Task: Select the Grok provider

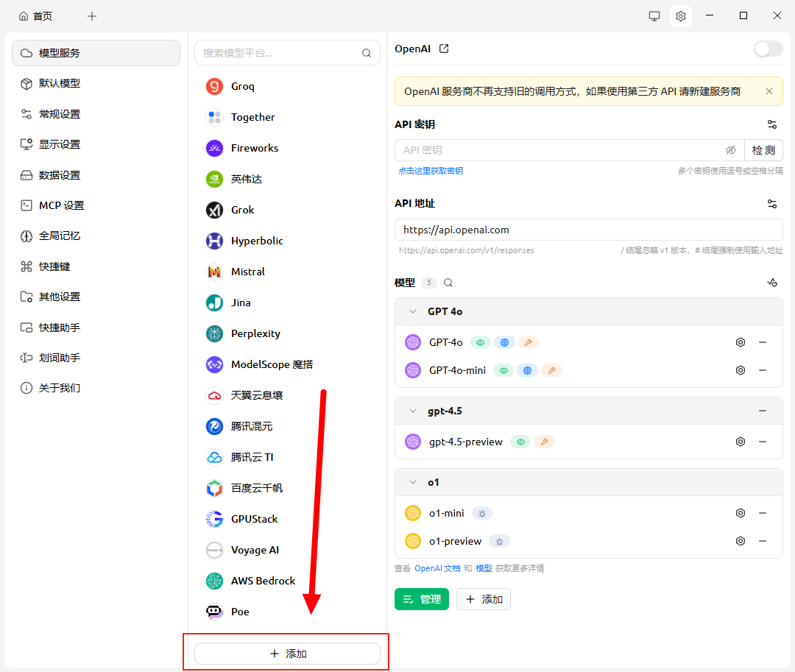Action: 287,211
